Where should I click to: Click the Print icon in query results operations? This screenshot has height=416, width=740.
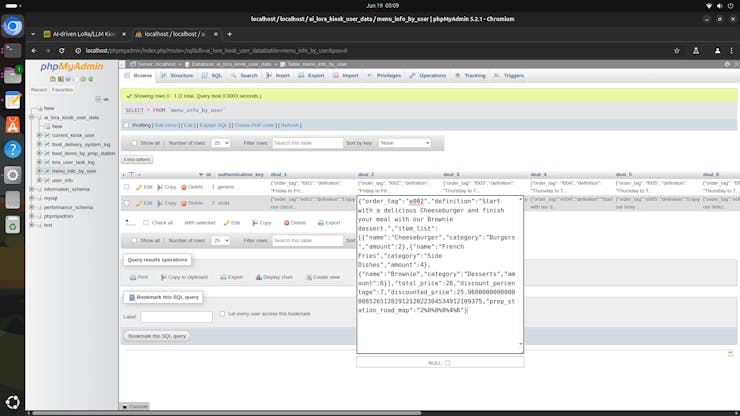[x=132, y=277]
